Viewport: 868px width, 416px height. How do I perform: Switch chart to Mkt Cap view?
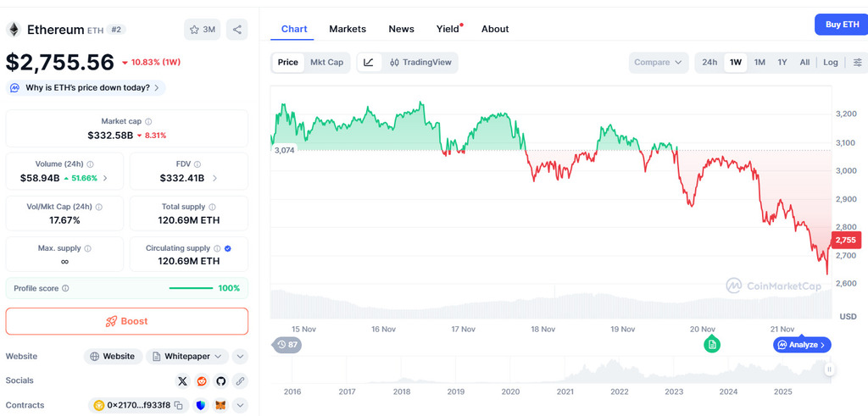[326, 62]
